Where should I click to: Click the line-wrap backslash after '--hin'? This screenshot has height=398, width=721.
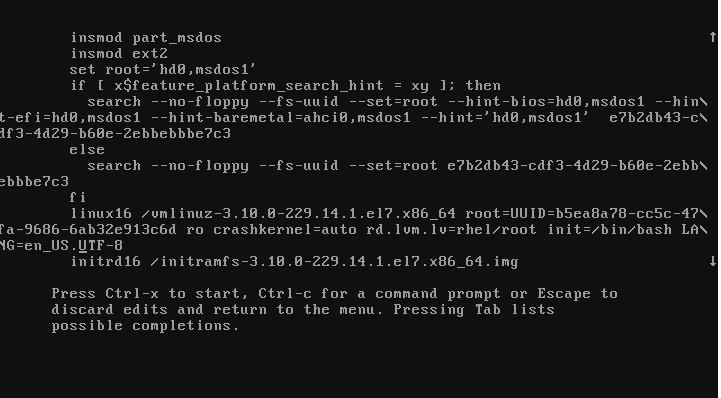tap(704, 102)
